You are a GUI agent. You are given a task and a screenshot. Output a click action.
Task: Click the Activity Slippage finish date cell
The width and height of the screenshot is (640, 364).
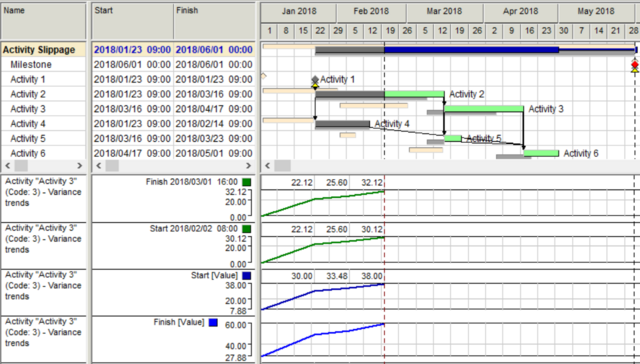(214, 50)
